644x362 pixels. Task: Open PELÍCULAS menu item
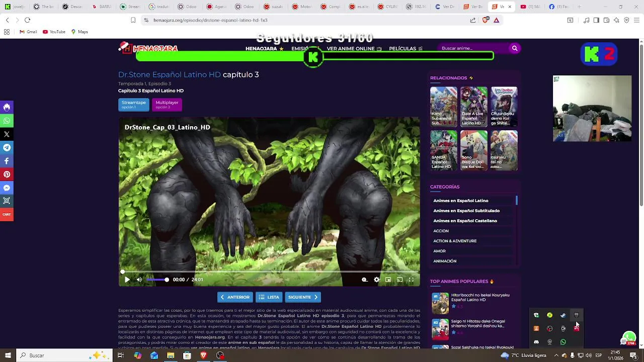click(x=406, y=48)
